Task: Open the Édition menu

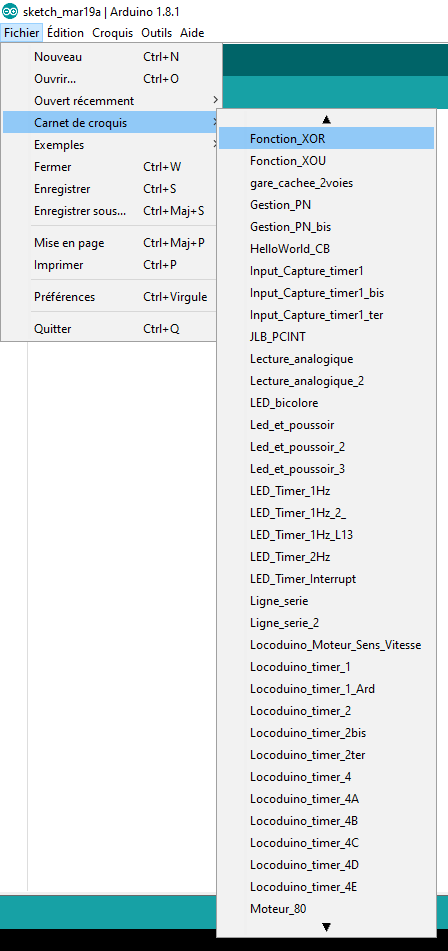Action: pyautogui.click(x=65, y=33)
